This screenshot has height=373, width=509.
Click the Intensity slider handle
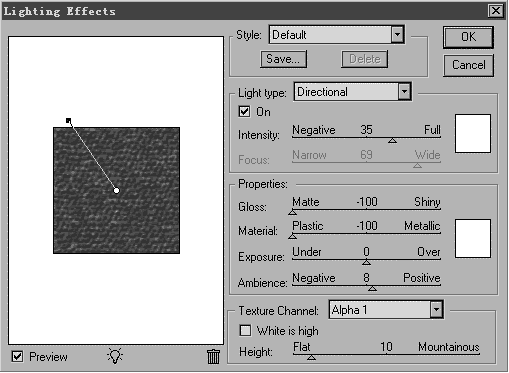392,141
